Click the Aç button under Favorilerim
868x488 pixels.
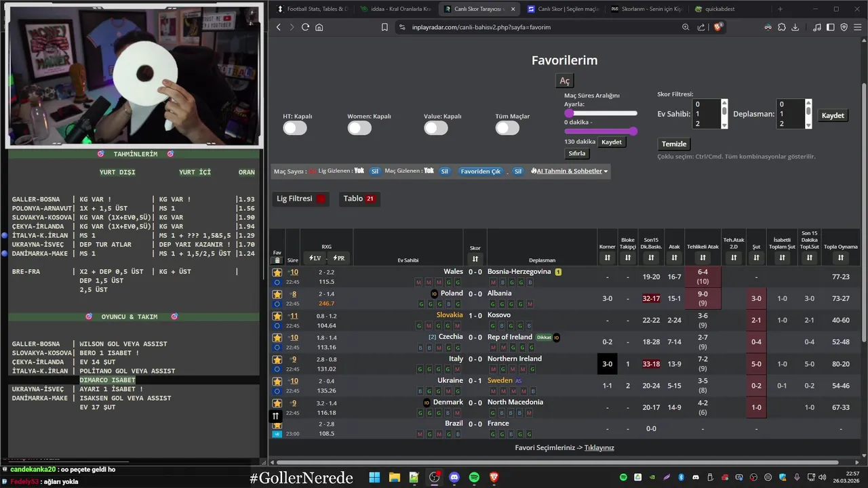point(564,81)
